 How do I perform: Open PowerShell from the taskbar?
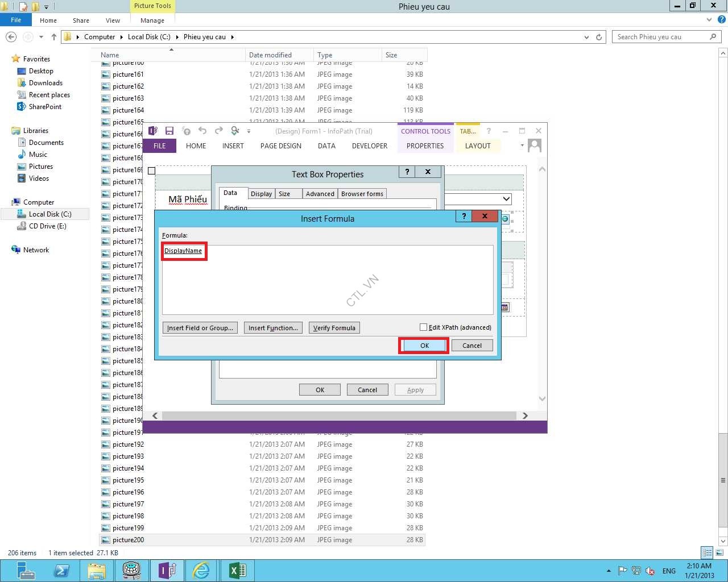click(61, 570)
